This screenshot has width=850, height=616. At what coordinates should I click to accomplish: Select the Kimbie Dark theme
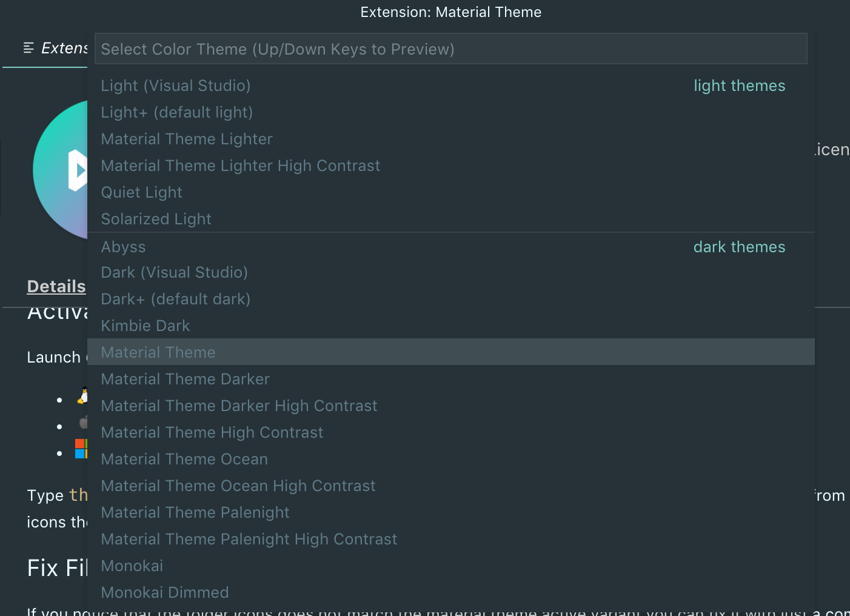[146, 326]
